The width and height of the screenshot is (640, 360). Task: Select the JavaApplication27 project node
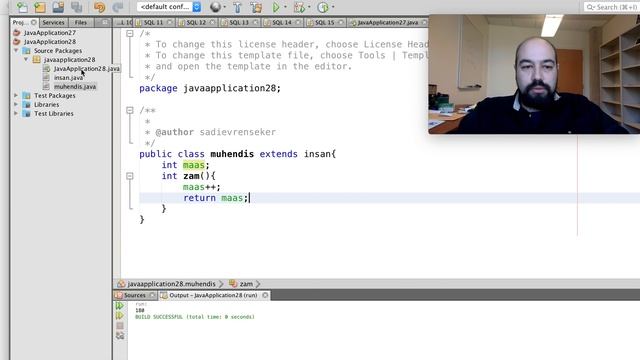point(49,33)
